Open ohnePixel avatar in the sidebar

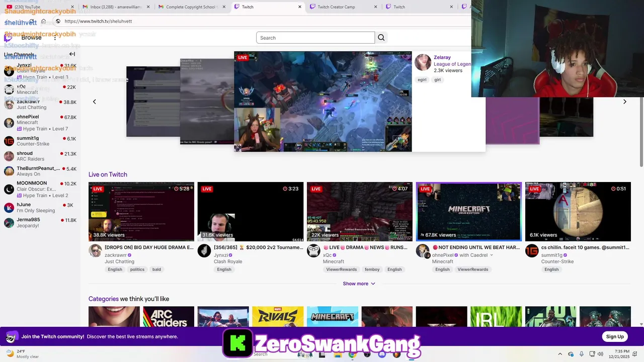9,123
